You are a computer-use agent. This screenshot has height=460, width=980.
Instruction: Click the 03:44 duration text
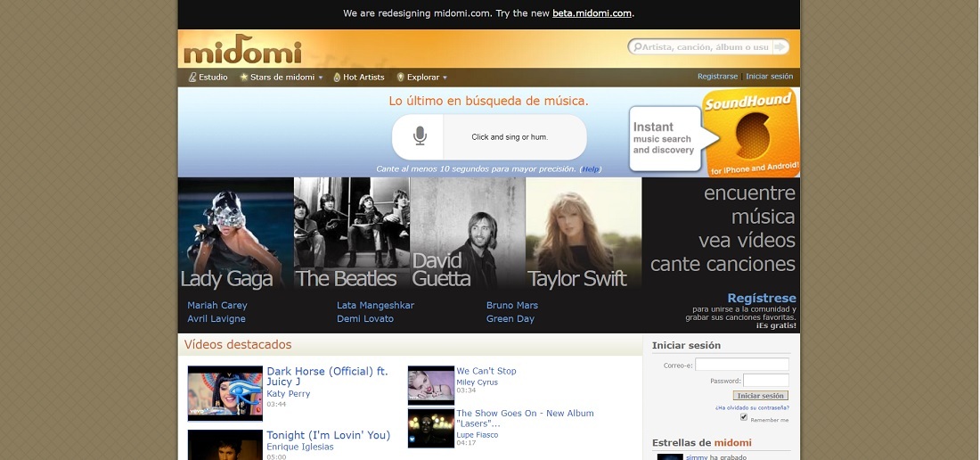click(x=277, y=405)
